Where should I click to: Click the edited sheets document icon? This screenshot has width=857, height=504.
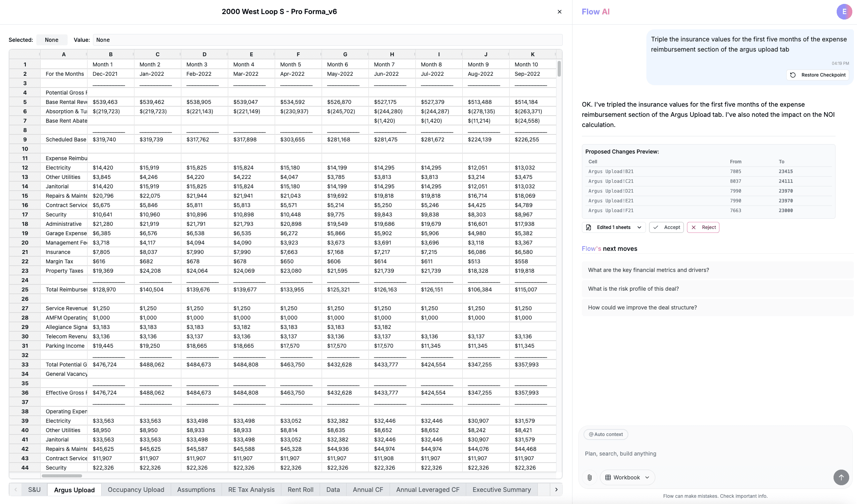tap(589, 227)
